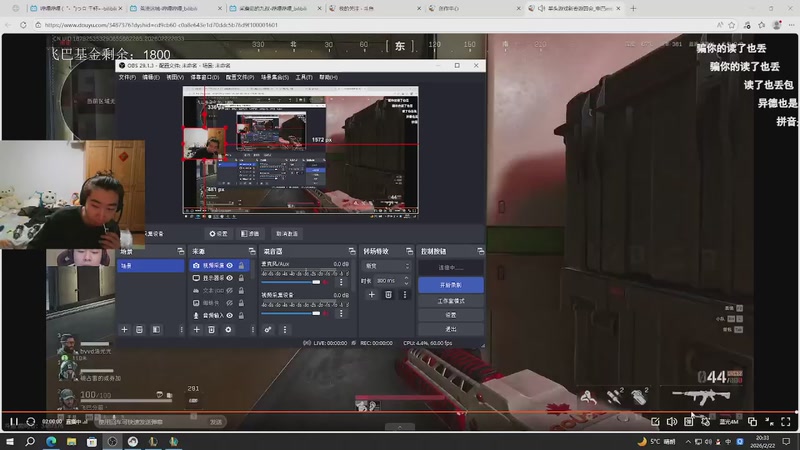Open source properties gear in sources toolbar
Image resolution: width=800 pixels, height=450 pixels.
[228, 330]
